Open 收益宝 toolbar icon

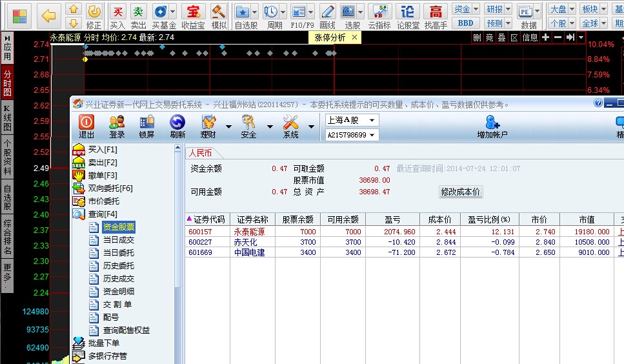(x=193, y=16)
